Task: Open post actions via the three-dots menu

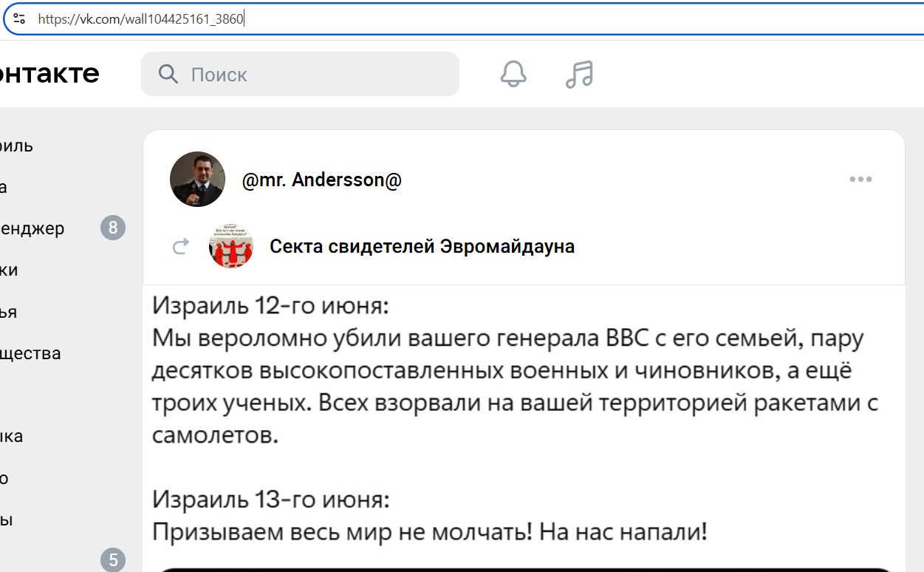Action: coord(860,178)
